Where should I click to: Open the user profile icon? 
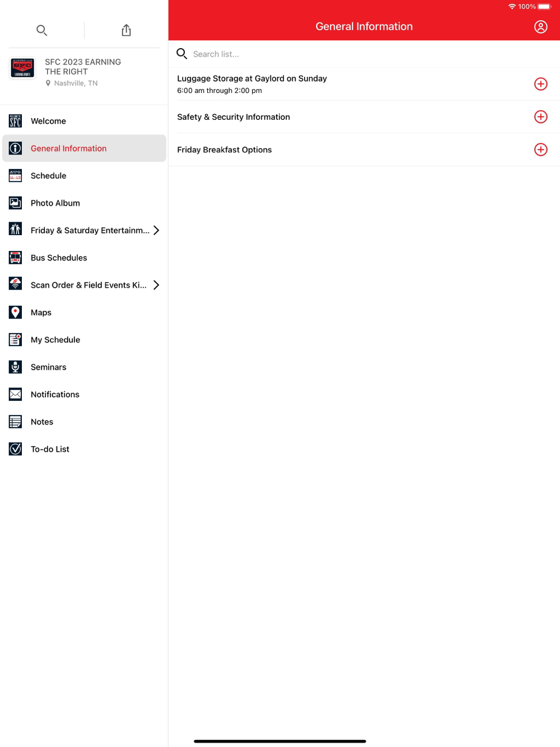pos(540,27)
